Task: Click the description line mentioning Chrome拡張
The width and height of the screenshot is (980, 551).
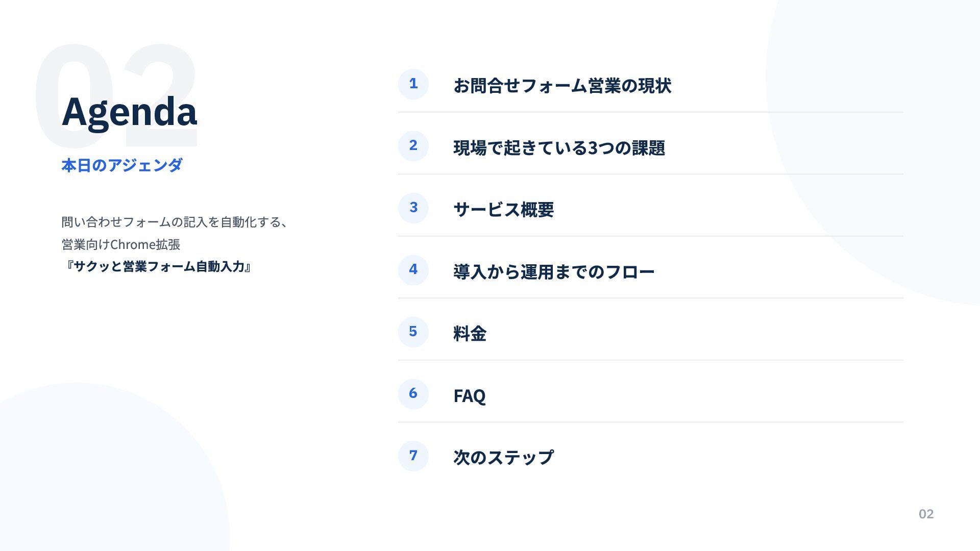Action: 120,244
